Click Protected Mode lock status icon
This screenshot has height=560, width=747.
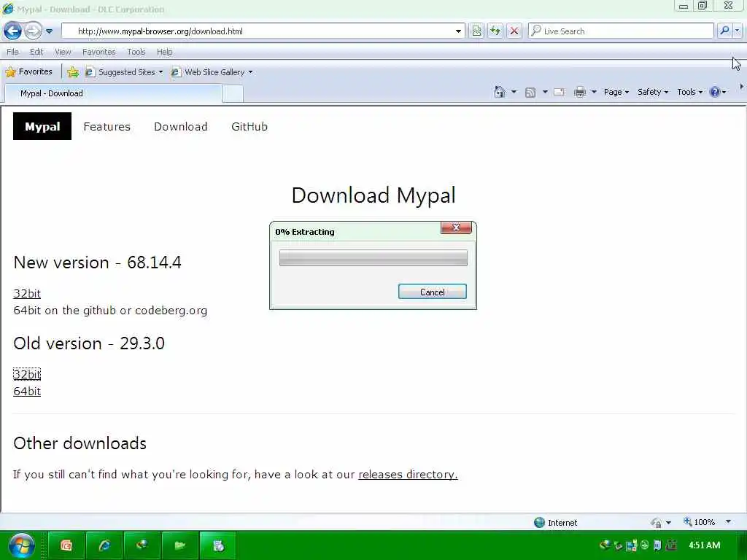point(656,522)
